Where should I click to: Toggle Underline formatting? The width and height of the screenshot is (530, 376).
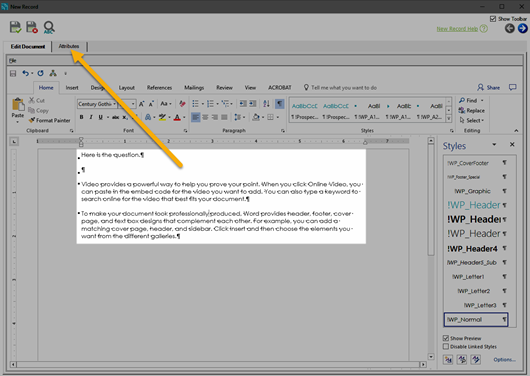[100, 117]
